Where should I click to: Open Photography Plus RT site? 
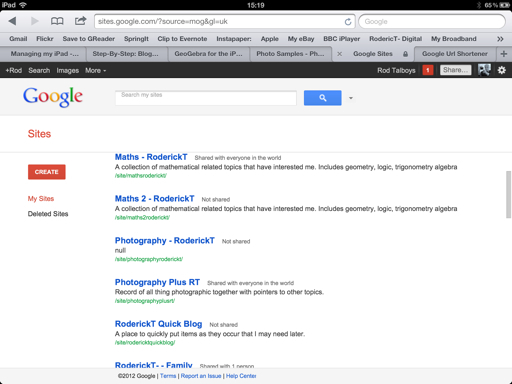(157, 282)
